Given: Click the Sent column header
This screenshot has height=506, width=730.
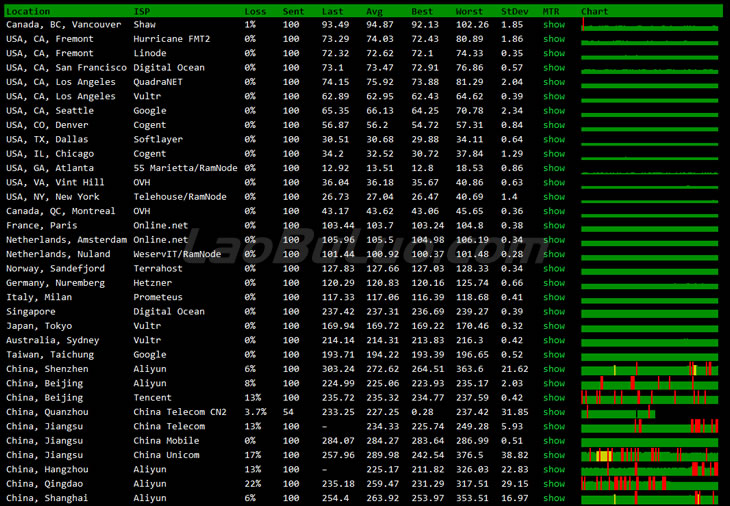Looking at the screenshot, I should tap(293, 11).
